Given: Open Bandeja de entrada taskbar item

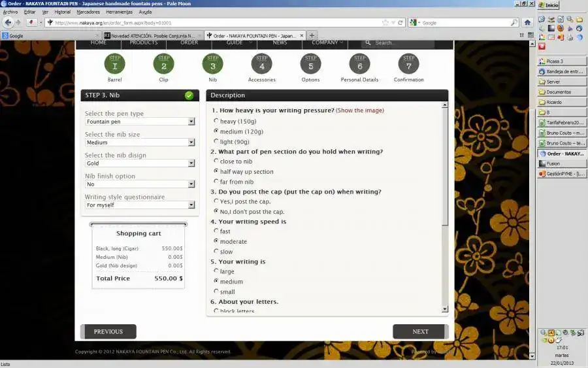Looking at the screenshot, I should click(562, 71).
